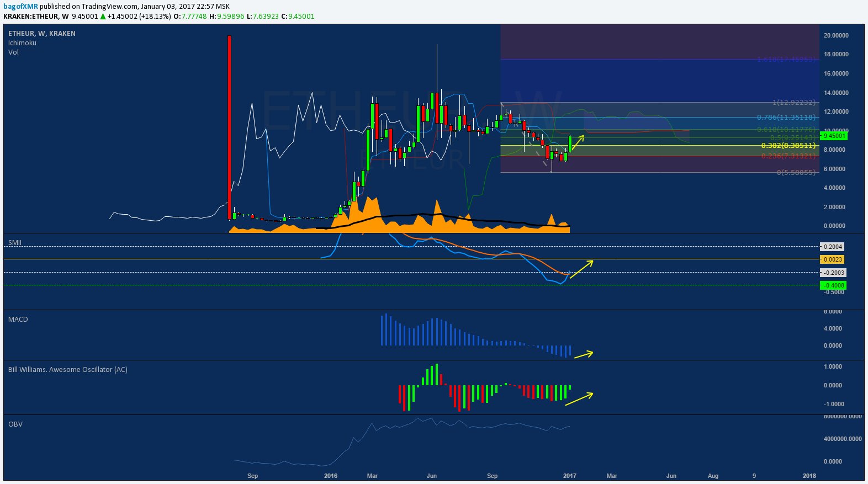868x484 pixels.
Task: Select the SMII pane label
Action: [x=15, y=243]
